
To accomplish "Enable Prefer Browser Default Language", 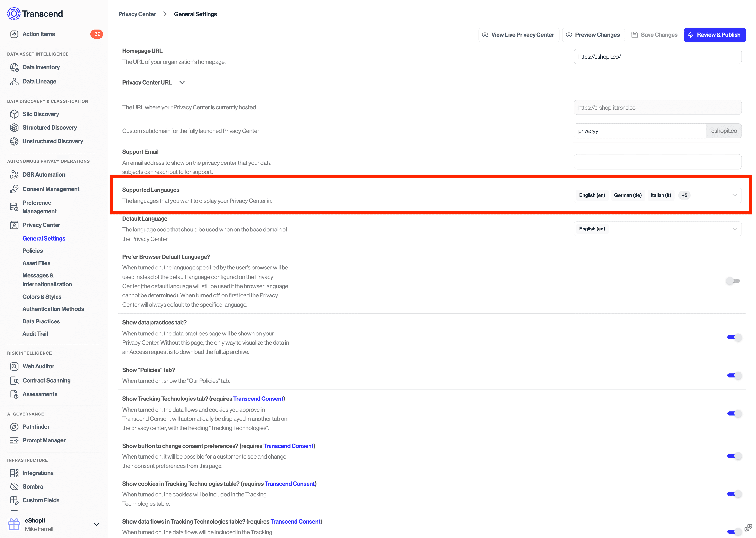I will (x=733, y=281).
